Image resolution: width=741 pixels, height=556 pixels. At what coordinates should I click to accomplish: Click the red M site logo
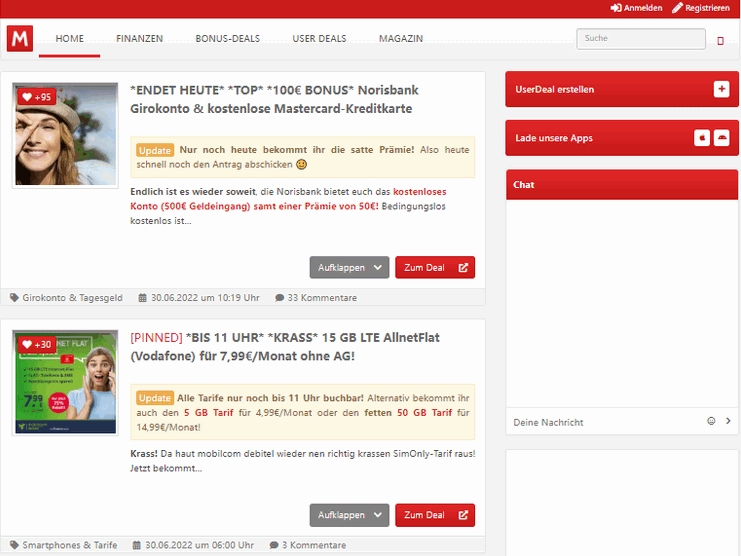pos(20,38)
